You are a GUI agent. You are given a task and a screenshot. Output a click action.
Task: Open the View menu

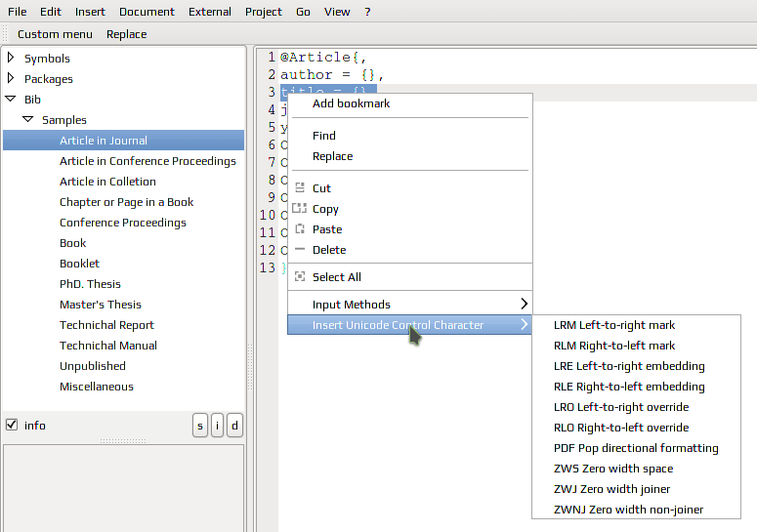click(336, 12)
